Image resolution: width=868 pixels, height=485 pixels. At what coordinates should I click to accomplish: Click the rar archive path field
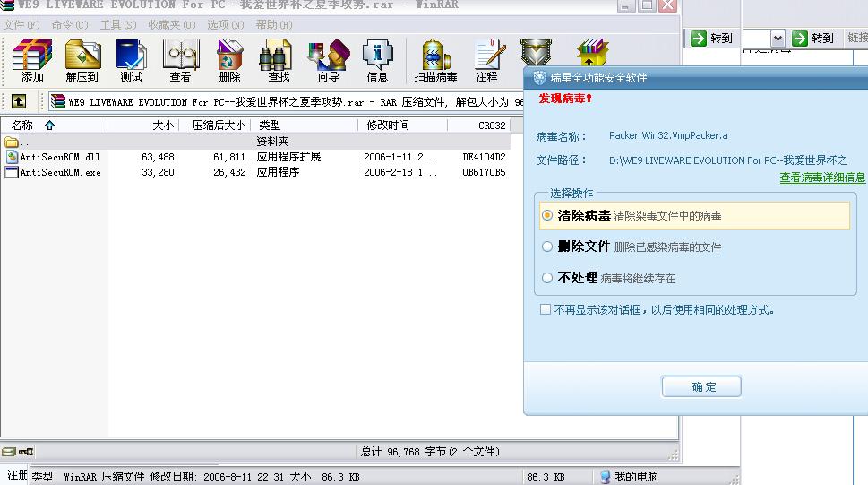[x=286, y=102]
